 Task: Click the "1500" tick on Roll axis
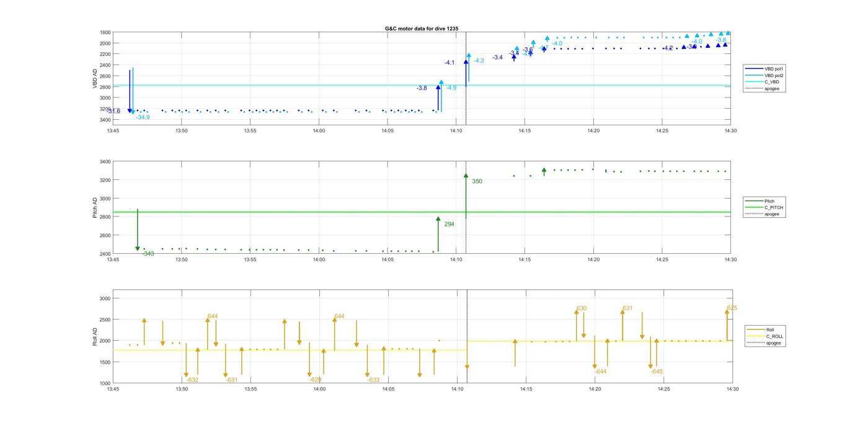(105, 362)
